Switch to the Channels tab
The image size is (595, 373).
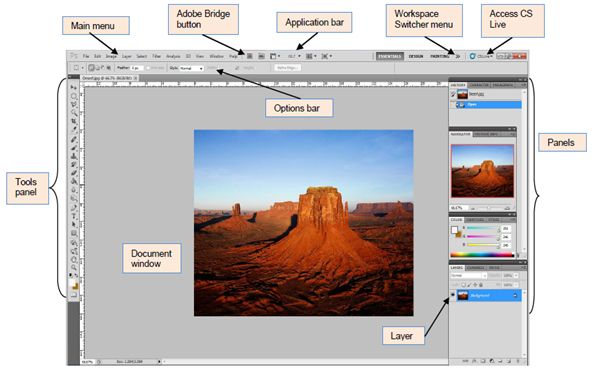point(475,268)
